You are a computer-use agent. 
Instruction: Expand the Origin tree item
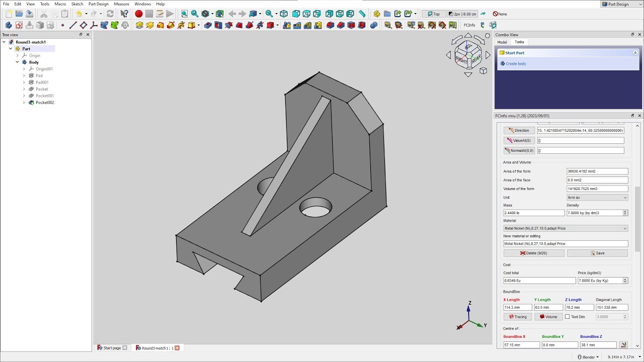pyautogui.click(x=17, y=55)
